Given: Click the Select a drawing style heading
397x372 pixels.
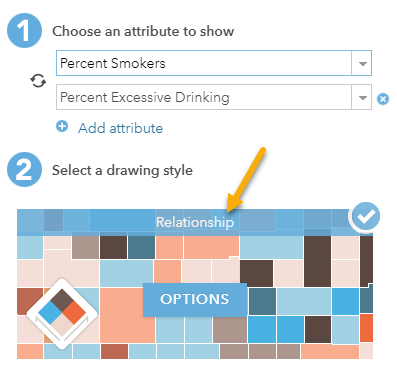Looking at the screenshot, I should click(122, 170).
